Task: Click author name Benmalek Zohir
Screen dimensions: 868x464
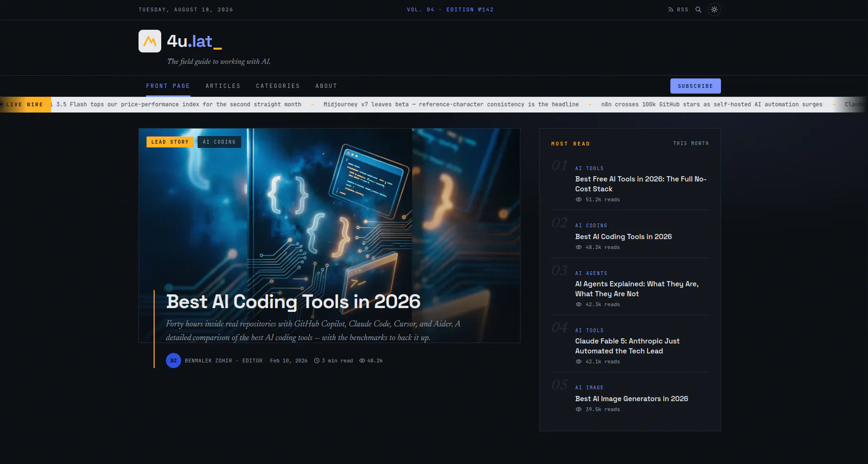Action: (x=208, y=361)
